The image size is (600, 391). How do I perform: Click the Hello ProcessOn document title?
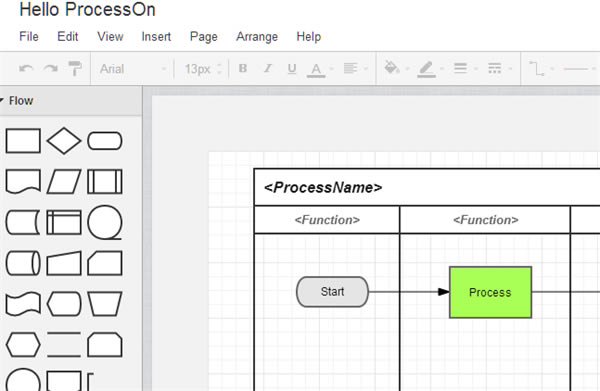87,9
